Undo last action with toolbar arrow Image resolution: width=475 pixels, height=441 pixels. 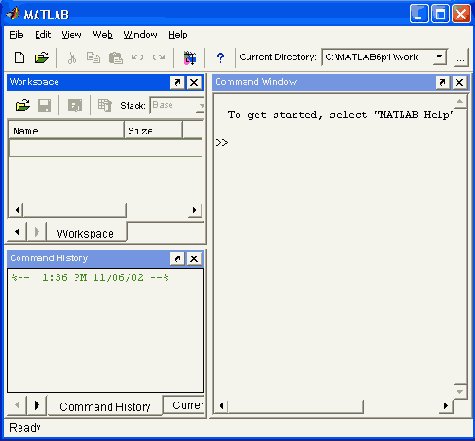pos(137,57)
